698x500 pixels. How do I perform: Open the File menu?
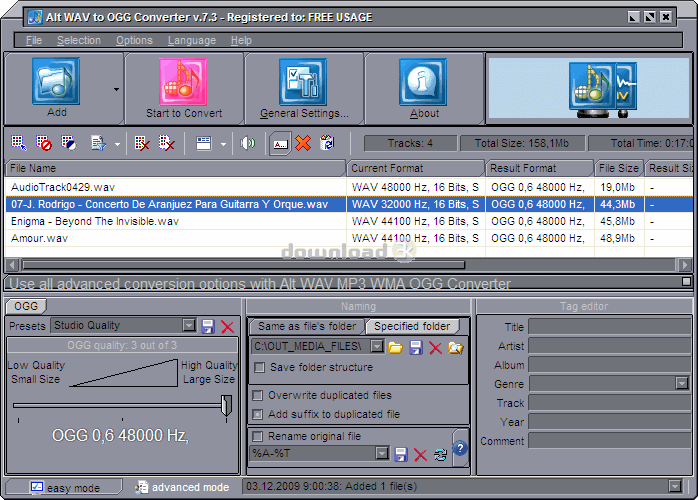34,41
